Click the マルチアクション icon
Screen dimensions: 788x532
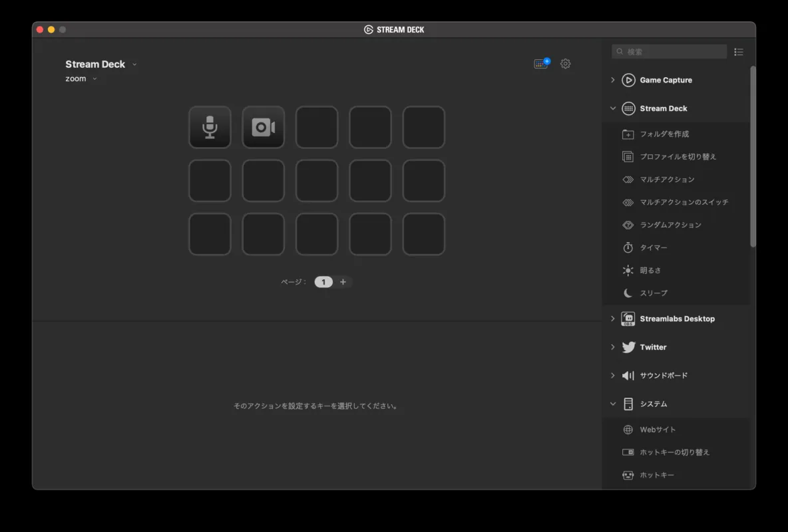pos(628,180)
